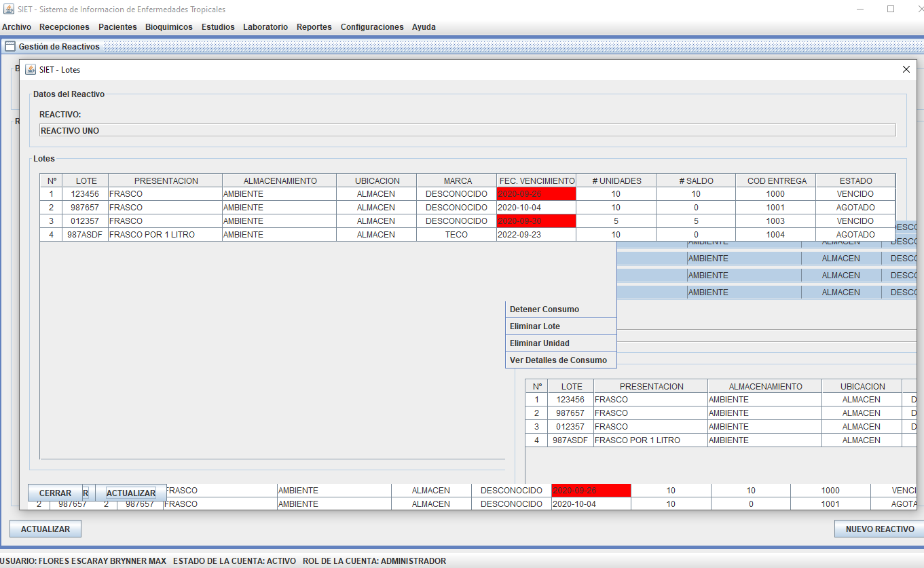Click the ESTADO column header

click(855, 181)
